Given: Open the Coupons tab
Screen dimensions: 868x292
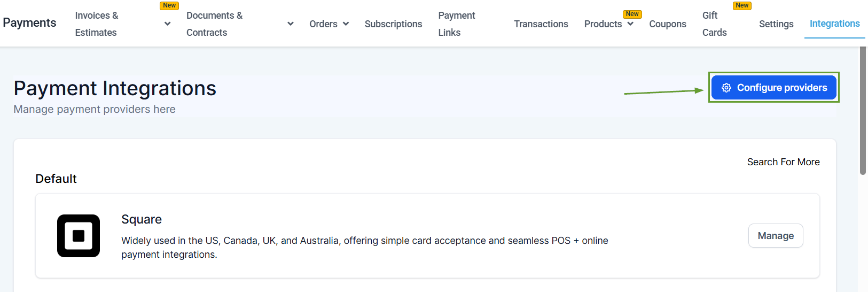Looking at the screenshot, I should pyautogui.click(x=668, y=24).
